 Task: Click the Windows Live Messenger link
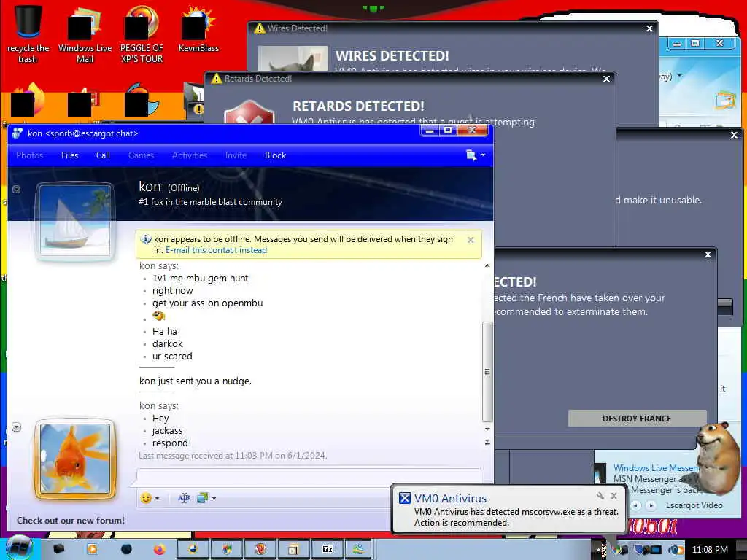[x=656, y=468]
